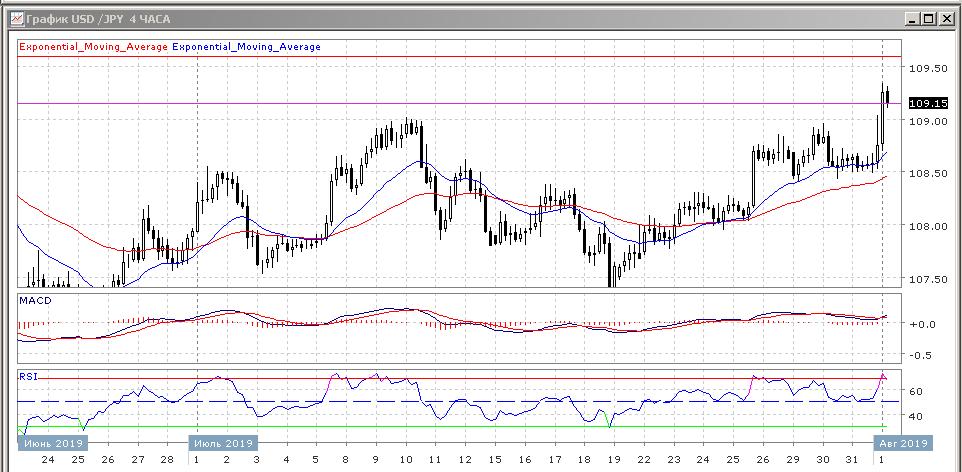This screenshot has height=472, width=962.
Task: Maximize the USD/JPY chart window
Action: tap(929, 19)
